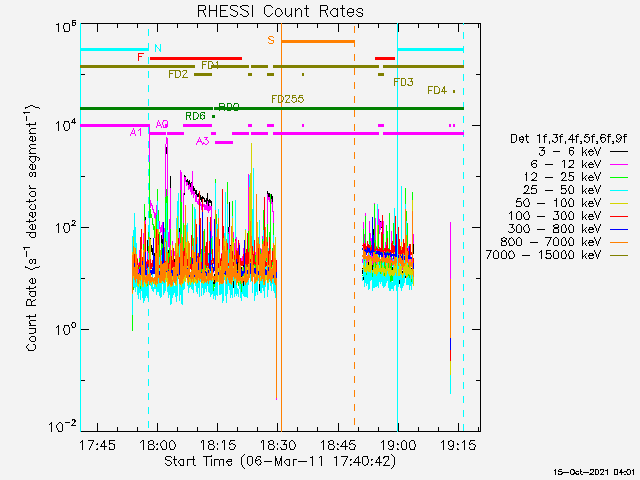Click the '18:45' x-axis tick label
The width and height of the screenshot is (640, 480).
pyautogui.click(x=338, y=445)
